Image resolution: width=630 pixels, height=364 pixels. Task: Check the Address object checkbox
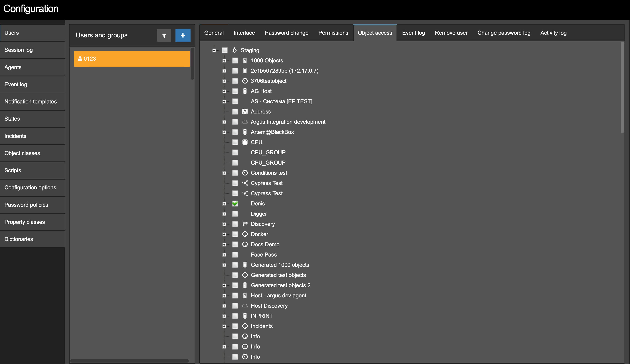point(235,112)
